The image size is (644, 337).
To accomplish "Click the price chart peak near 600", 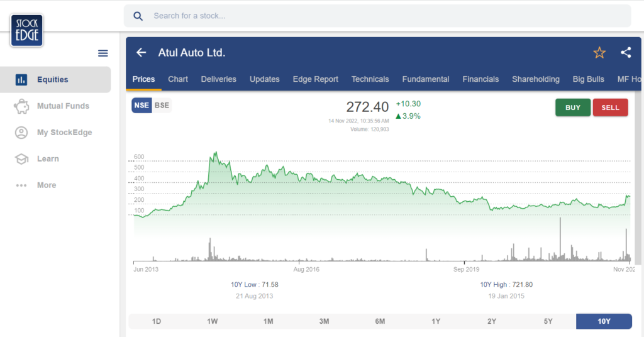I will [x=215, y=154].
